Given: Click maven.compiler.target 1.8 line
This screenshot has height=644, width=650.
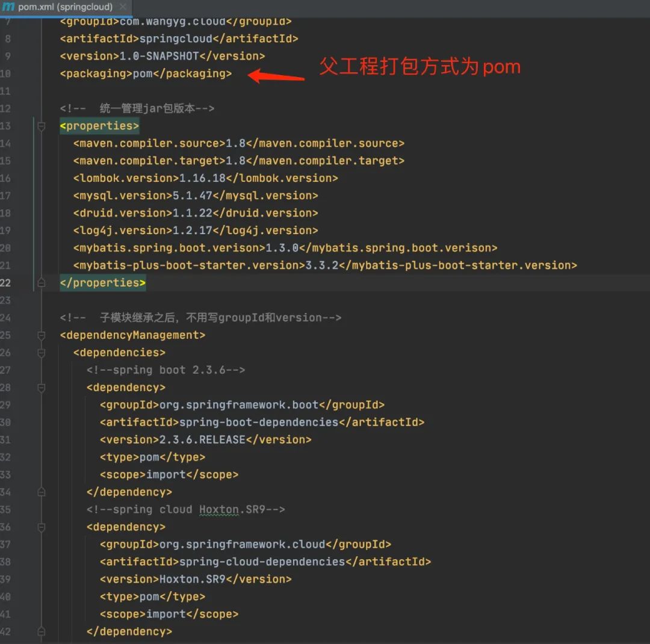Looking at the screenshot, I should [x=239, y=161].
